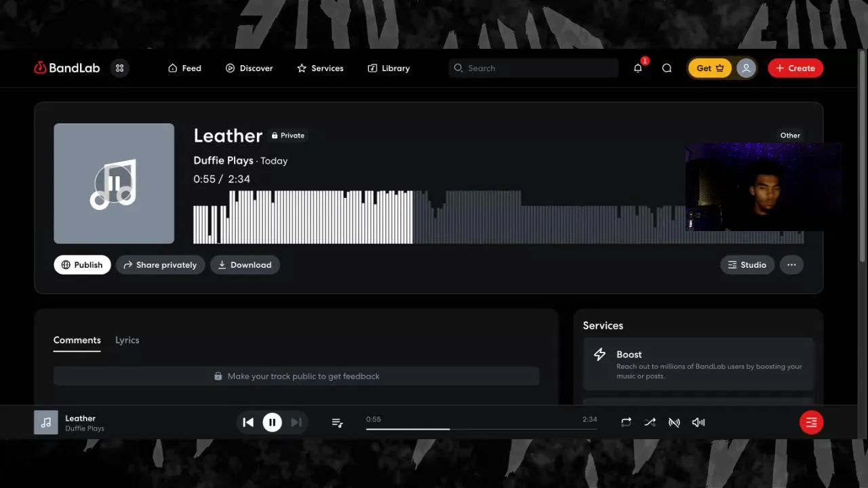The height and width of the screenshot is (488, 868).
Task: Open the apps grid menu icon
Action: pyautogui.click(x=120, y=68)
